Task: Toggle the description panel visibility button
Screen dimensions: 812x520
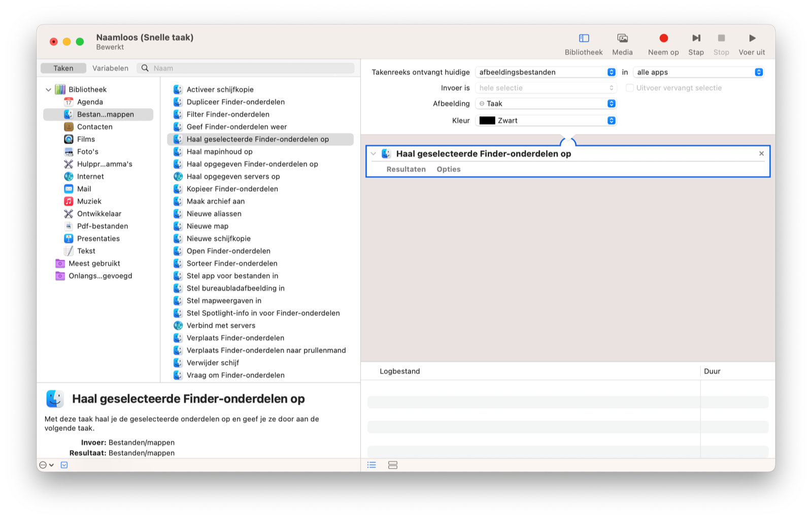Action: click(64, 465)
